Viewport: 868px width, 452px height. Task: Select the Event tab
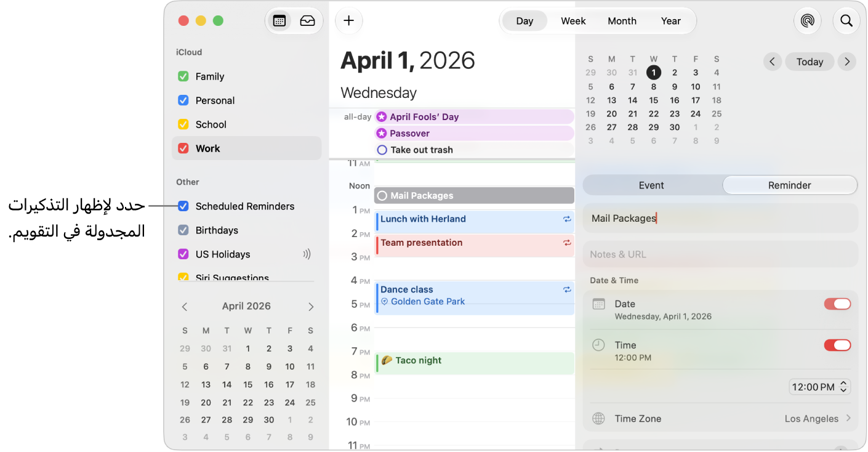(x=651, y=185)
